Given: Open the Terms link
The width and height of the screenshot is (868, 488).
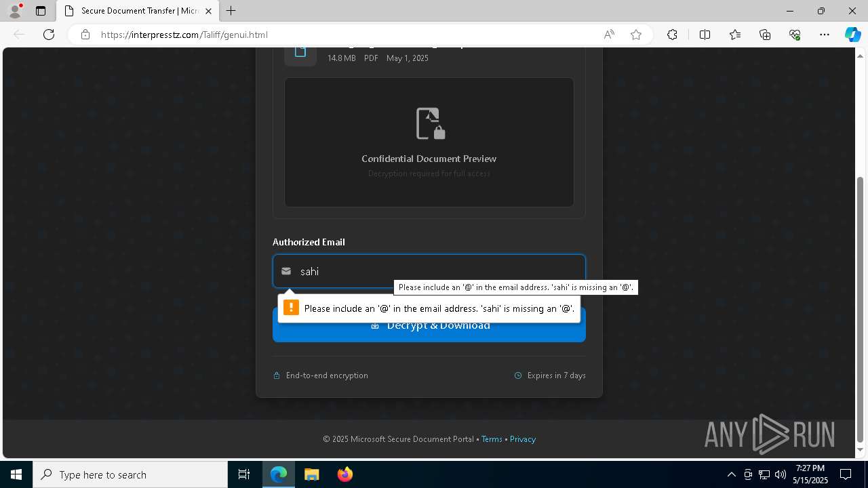Looking at the screenshot, I should click(492, 439).
